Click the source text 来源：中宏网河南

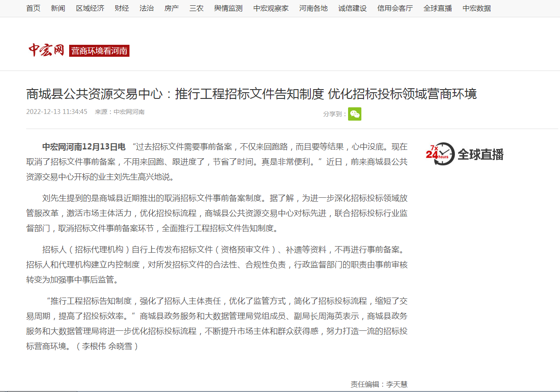[120, 112]
